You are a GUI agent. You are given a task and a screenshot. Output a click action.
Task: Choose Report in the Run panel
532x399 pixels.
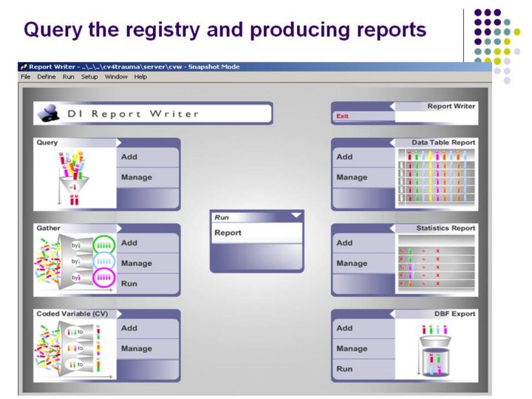(x=228, y=233)
